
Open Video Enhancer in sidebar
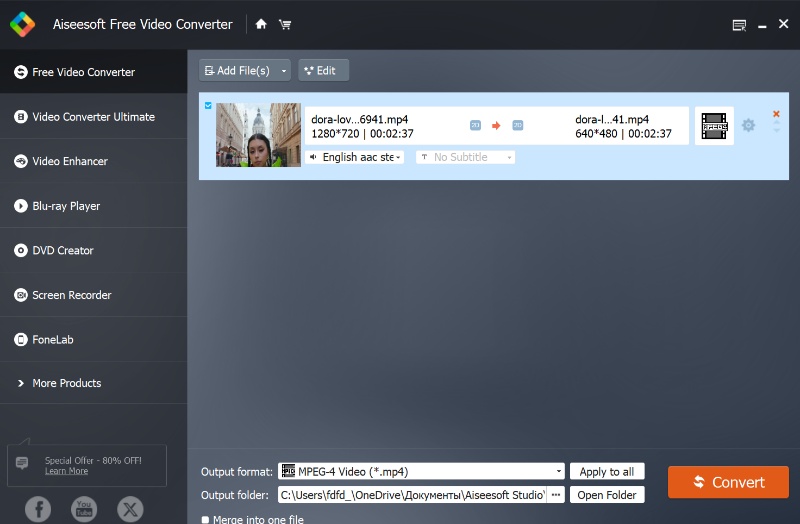click(93, 161)
